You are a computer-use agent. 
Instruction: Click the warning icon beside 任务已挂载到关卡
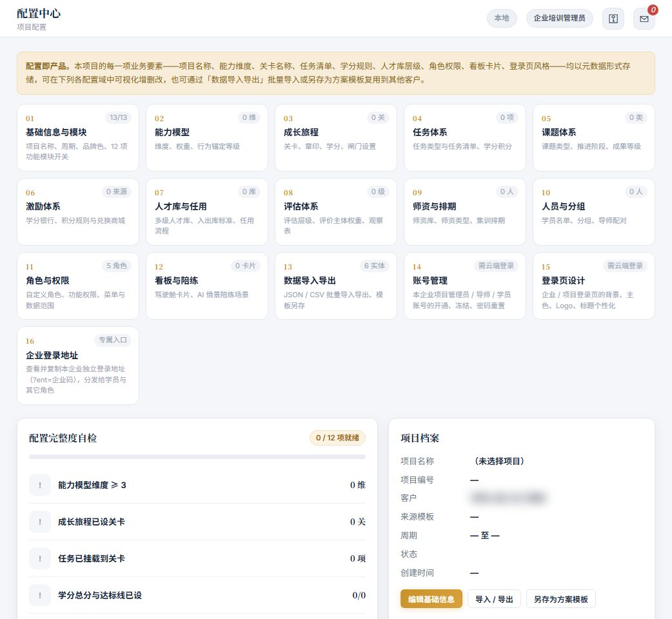click(x=40, y=558)
